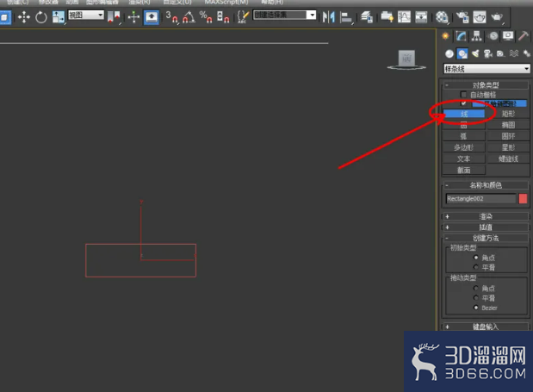Select the Helpers category icon
Image resolution: width=533 pixels, height=392 pixels.
coord(500,53)
